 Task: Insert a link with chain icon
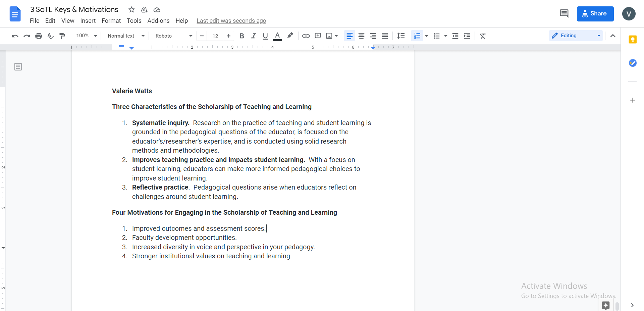click(306, 36)
